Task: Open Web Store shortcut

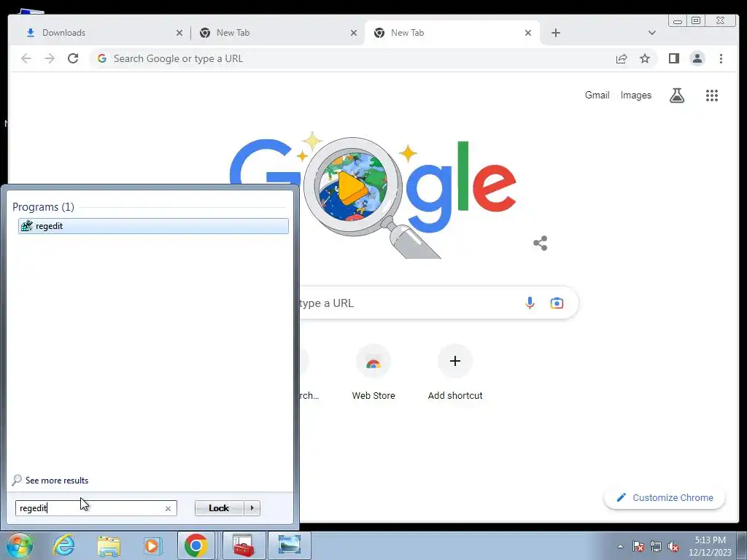Action: [x=373, y=374]
